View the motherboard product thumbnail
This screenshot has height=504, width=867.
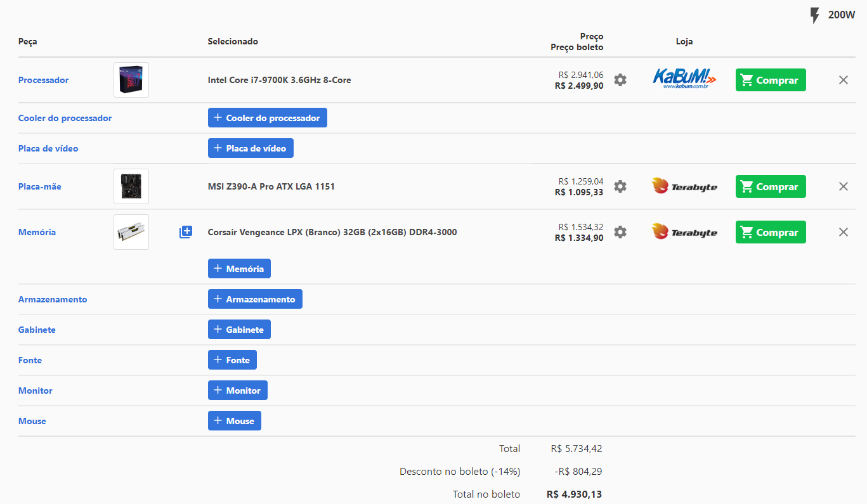pyautogui.click(x=131, y=186)
